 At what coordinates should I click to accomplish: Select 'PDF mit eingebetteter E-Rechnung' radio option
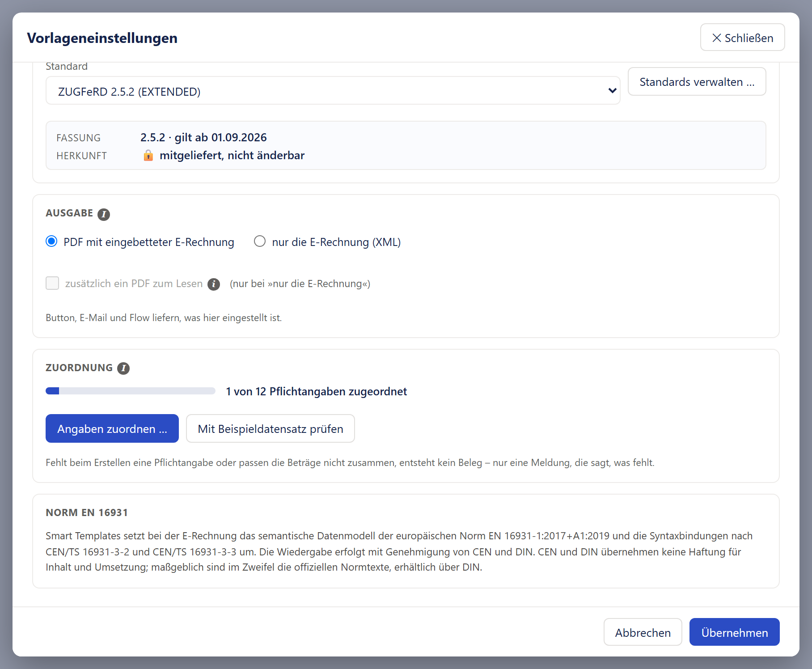pos(51,241)
